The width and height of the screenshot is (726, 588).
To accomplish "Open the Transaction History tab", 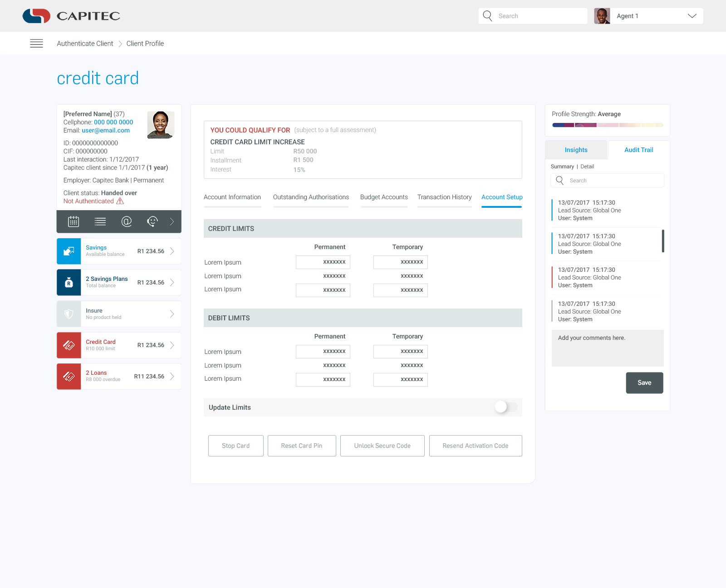I will click(x=445, y=197).
